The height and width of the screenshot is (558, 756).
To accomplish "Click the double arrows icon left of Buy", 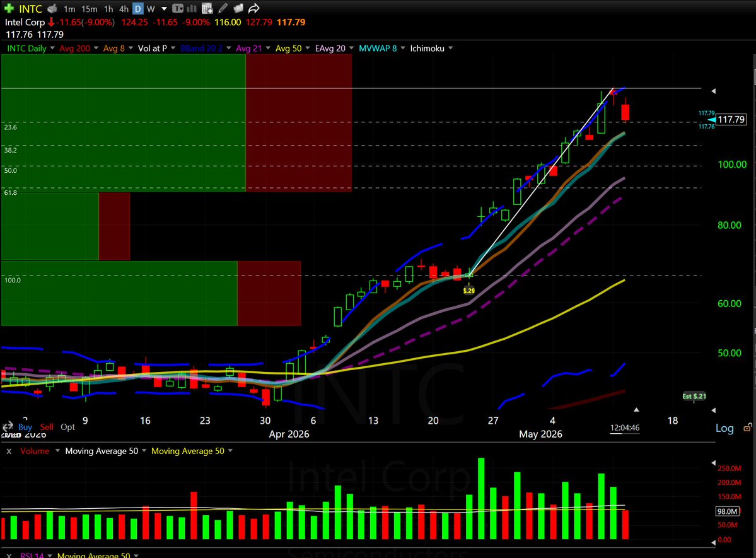I will click(x=8, y=426).
